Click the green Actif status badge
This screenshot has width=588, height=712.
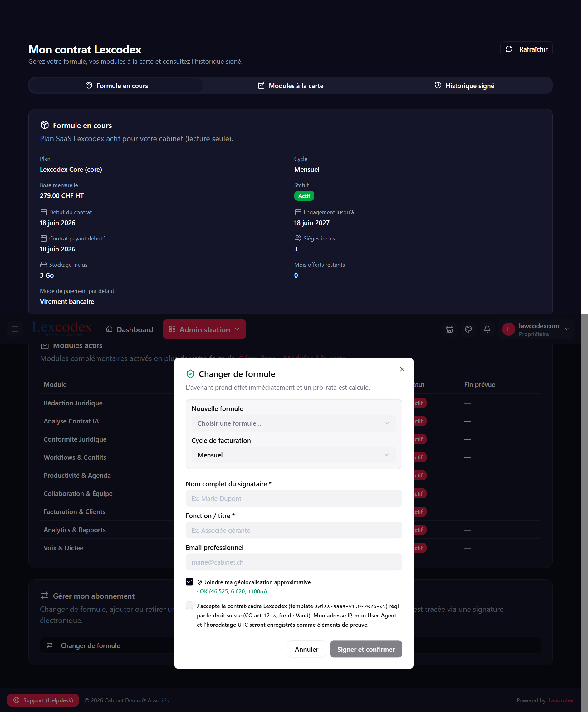pyautogui.click(x=304, y=196)
